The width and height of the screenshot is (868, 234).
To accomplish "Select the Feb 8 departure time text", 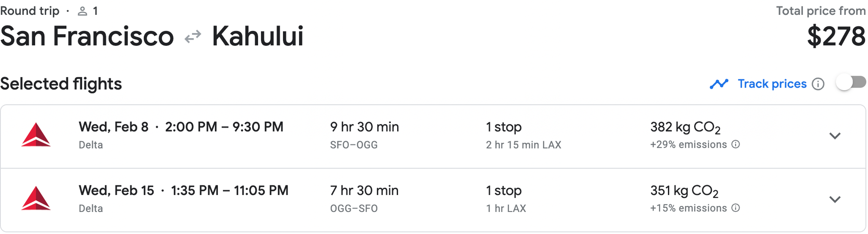I will click(x=224, y=127).
